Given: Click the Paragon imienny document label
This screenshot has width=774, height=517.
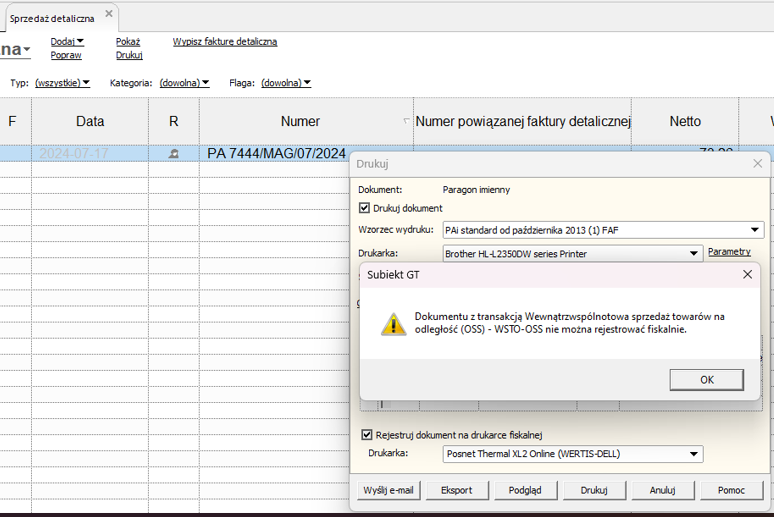Looking at the screenshot, I should pyautogui.click(x=476, y=190).
